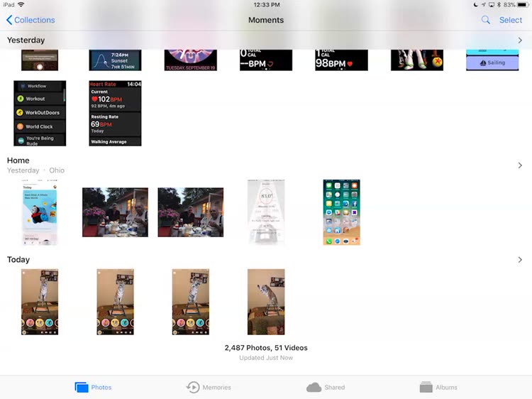Switch to the Albums tab
Image resolution: width=532 pixels, height=399 pixels.
click(438, 387)
